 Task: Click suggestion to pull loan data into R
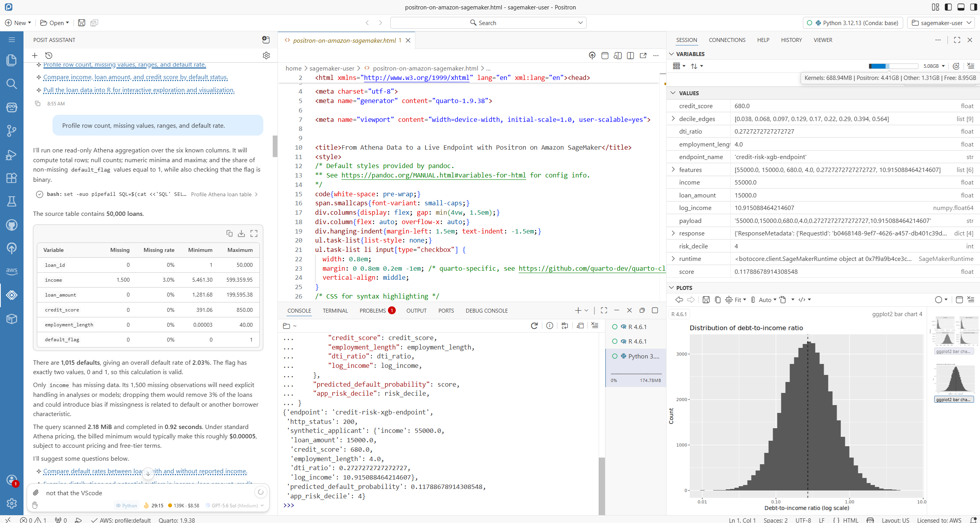point(139,90)
